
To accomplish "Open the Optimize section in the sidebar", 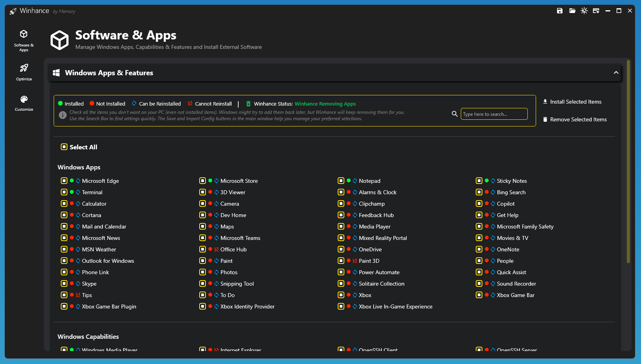I will point(24,72).
